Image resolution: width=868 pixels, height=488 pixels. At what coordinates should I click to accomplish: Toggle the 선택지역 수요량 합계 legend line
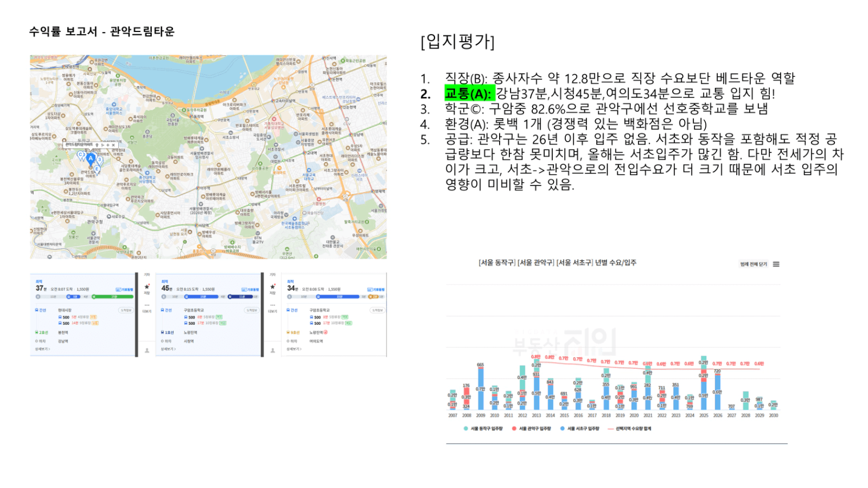click(629, 428)
